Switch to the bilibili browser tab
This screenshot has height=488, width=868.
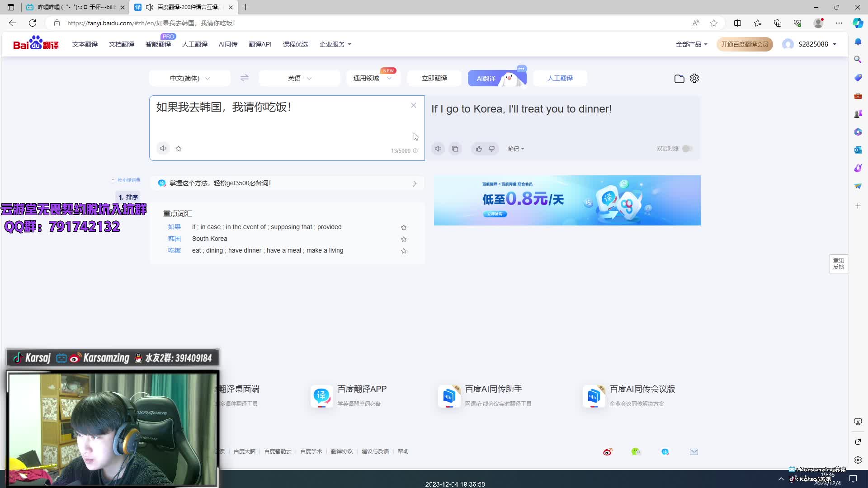tap(75, 7)
